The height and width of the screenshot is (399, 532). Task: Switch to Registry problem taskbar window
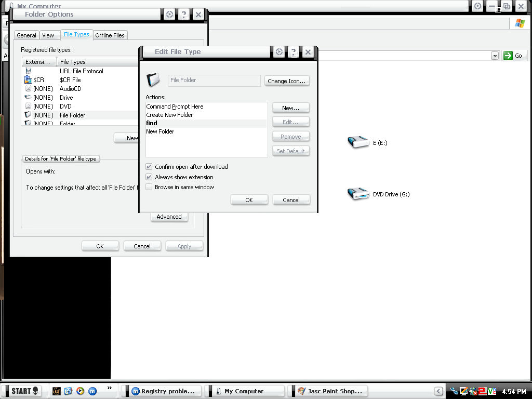[163, 391]
